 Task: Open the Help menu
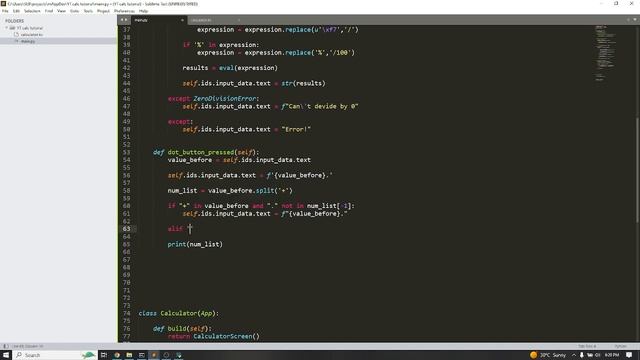click(x=143, y=11)
